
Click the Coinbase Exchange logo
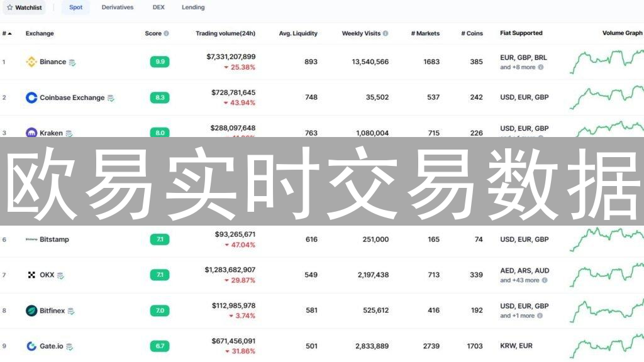pos(31,97)
